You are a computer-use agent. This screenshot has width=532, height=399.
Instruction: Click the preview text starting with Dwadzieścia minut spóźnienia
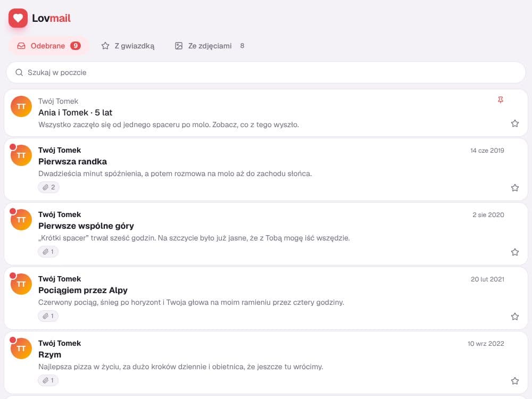coord(175,174)
